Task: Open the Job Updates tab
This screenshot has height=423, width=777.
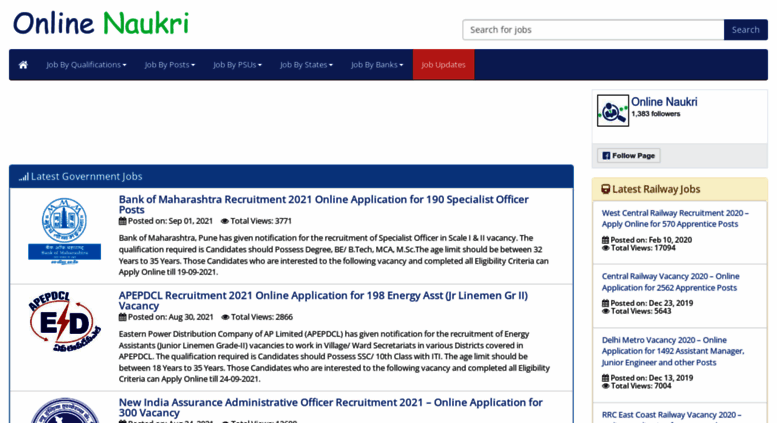Action: tap(444, 65)
